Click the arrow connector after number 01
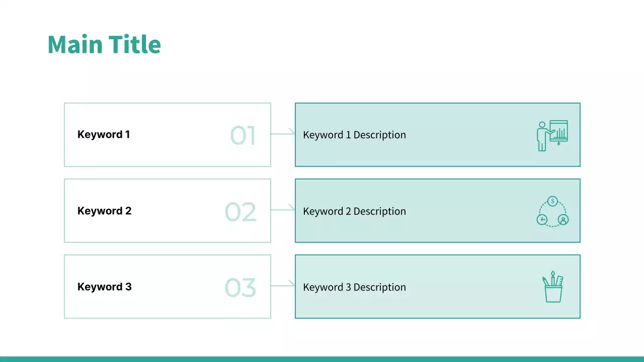The height and width of the screenshot is (362, 644). [283, 134]
